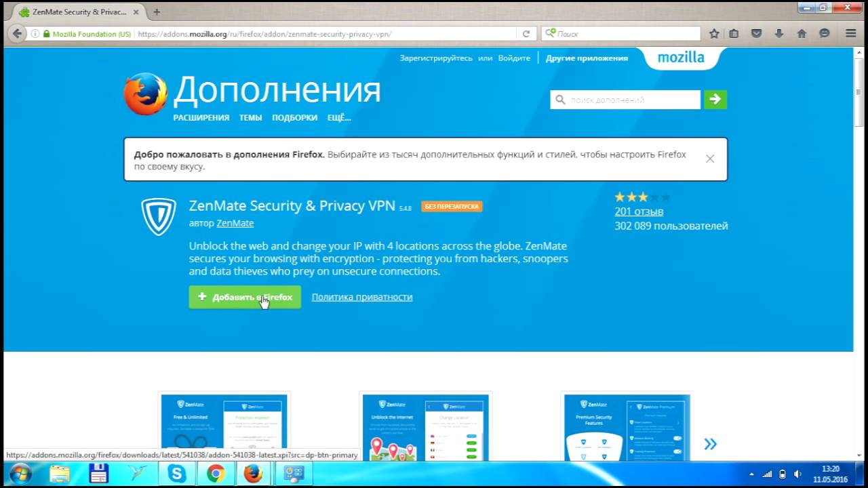Expand the ЕЩЁ… menu
Viewport: 868px width, 488px height.
click(339, 117)
